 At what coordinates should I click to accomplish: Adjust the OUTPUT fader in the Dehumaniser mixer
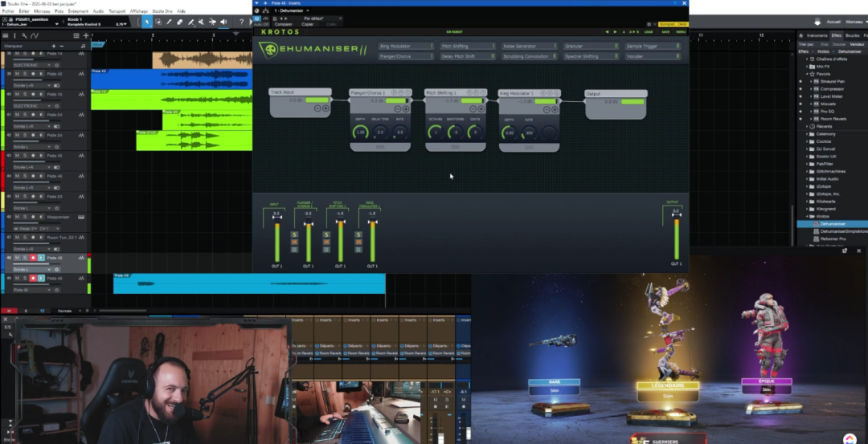pos(676,214)
